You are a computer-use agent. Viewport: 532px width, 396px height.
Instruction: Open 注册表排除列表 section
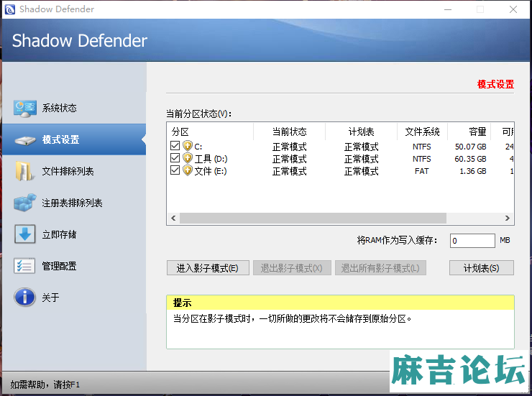(x=74, y=203)
